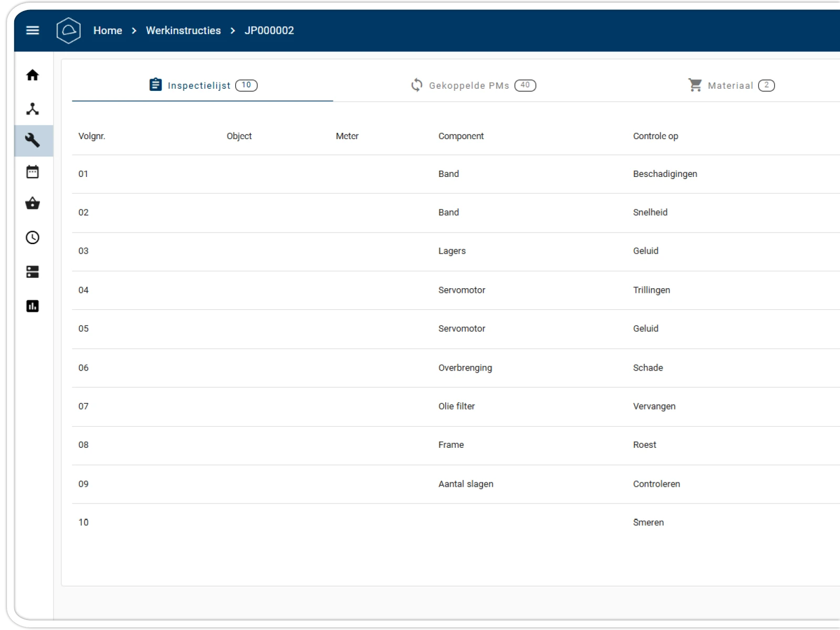The width and height of the screenshot is (840, 630).
Task: Click Aantal slagen component cell
Action: tap(466, 484)
